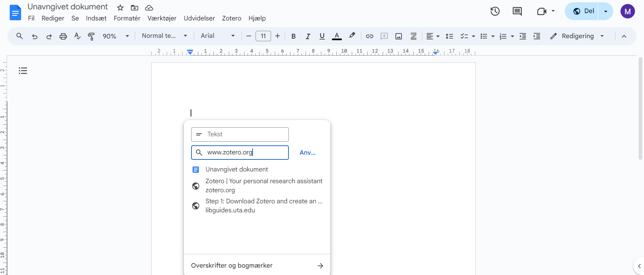Open video meeting camera icon
The height and width of the screenshot is (275, 644).
[542, 11]
